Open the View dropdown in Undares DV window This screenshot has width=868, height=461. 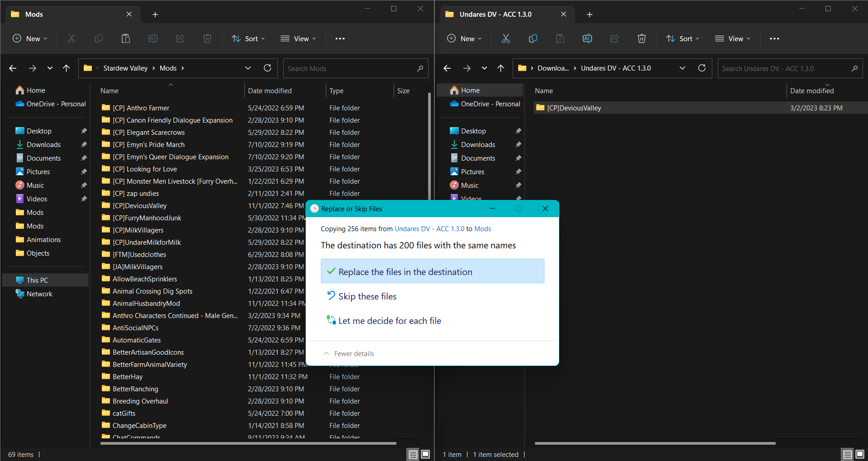733,39
